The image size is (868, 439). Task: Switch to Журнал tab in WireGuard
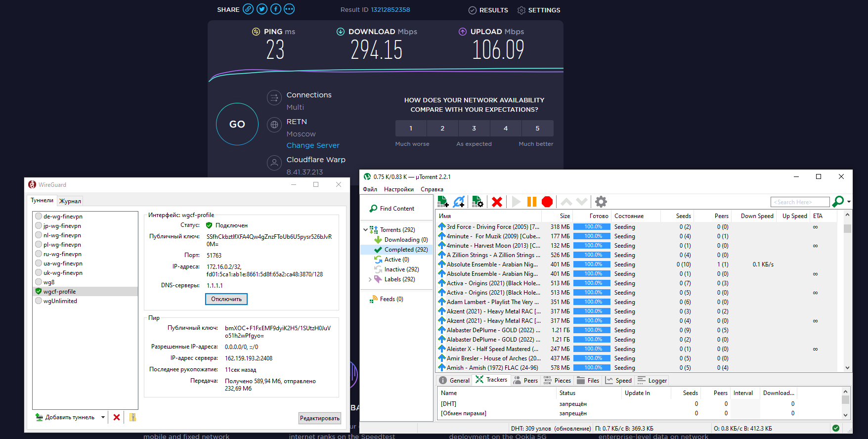[70, 201]
